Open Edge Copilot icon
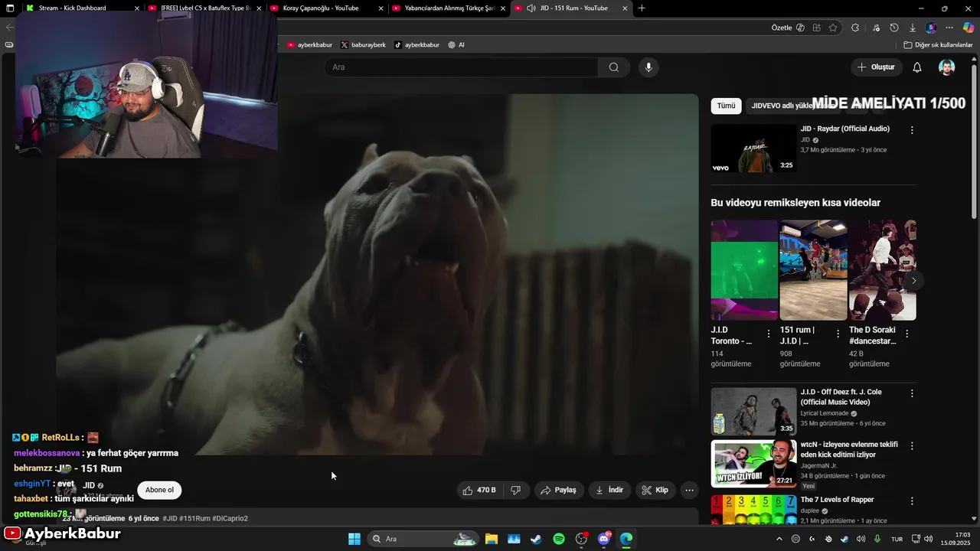Image resolution: width=980 pixels, height=551 pixels. pyautogui.click(x=968, y=28)
